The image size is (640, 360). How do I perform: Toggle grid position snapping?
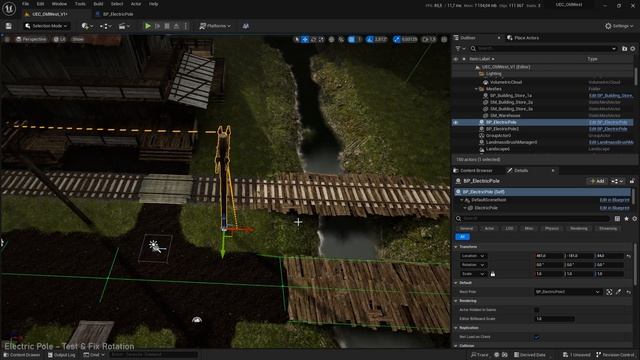pos(351,40)
